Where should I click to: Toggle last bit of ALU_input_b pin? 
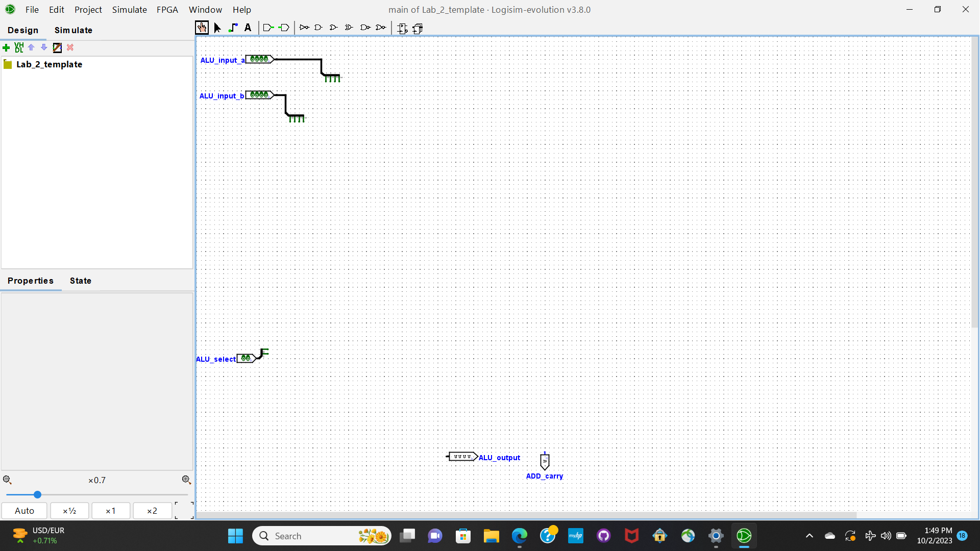(265, 95)
